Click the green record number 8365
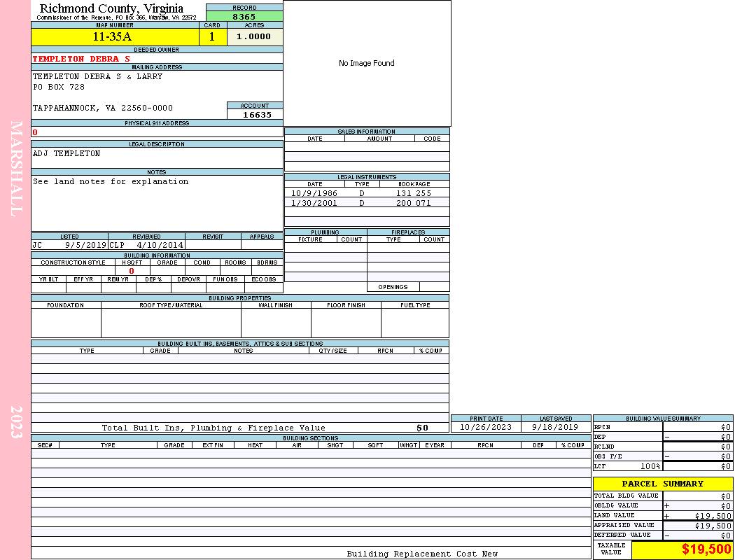 click(x=244, y=16)
